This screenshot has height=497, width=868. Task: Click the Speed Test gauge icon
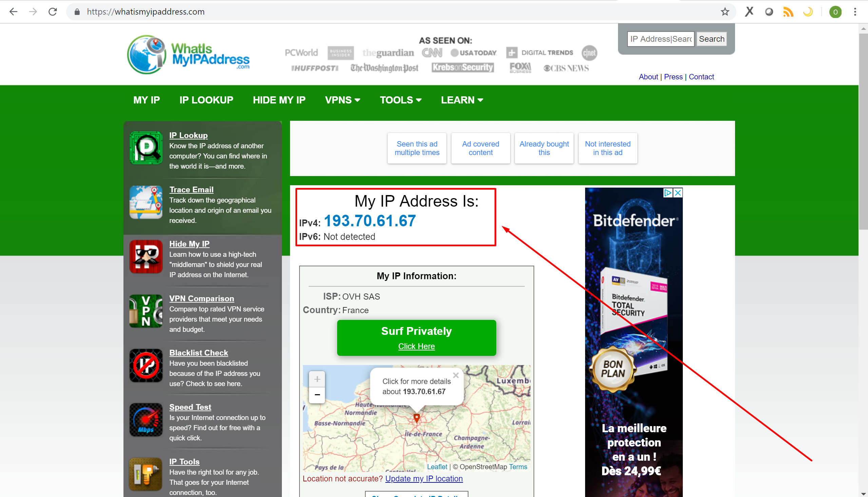[146, 420]
